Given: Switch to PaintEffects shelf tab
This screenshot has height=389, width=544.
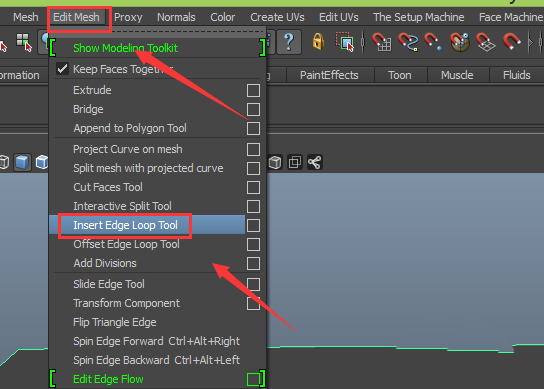Looking at the screenshot, I should (329, 75).
